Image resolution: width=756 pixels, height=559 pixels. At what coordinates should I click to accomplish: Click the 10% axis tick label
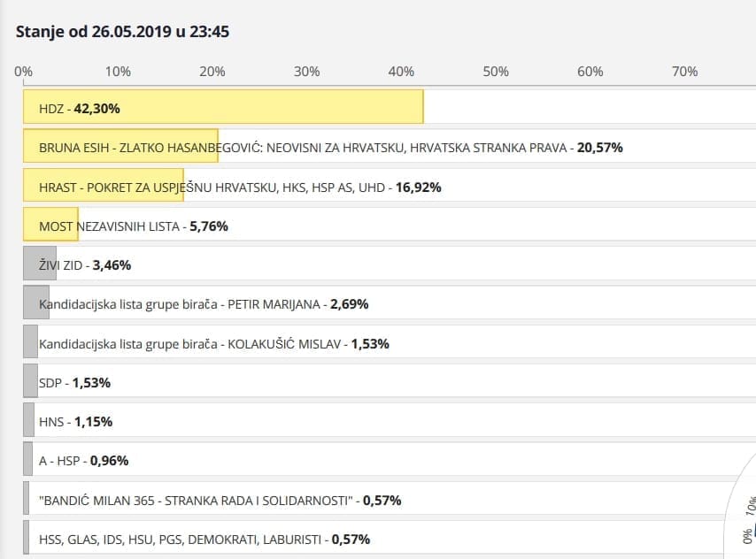(x=118, y=72)
